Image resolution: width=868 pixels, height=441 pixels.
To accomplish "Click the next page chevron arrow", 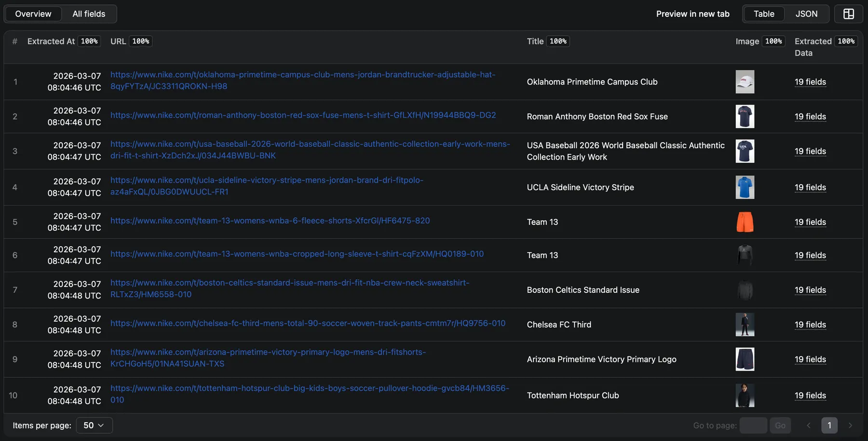I will pyautogui.click(x=850, y=425).
